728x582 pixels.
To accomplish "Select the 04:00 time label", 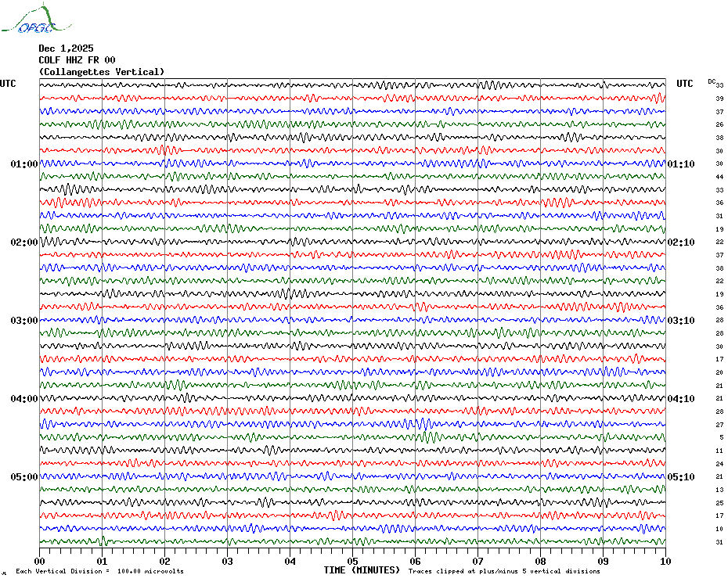I will pos(24,399).
